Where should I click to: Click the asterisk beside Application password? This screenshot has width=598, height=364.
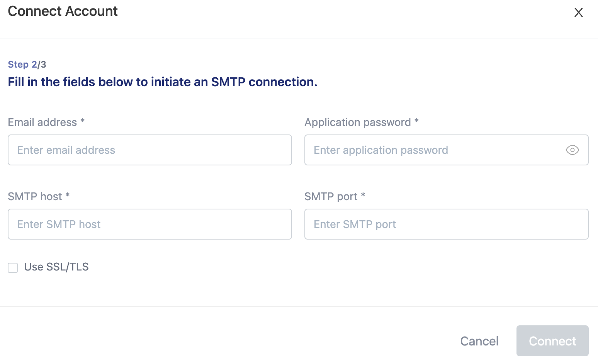pyautogui.click(x=416, y=122)
